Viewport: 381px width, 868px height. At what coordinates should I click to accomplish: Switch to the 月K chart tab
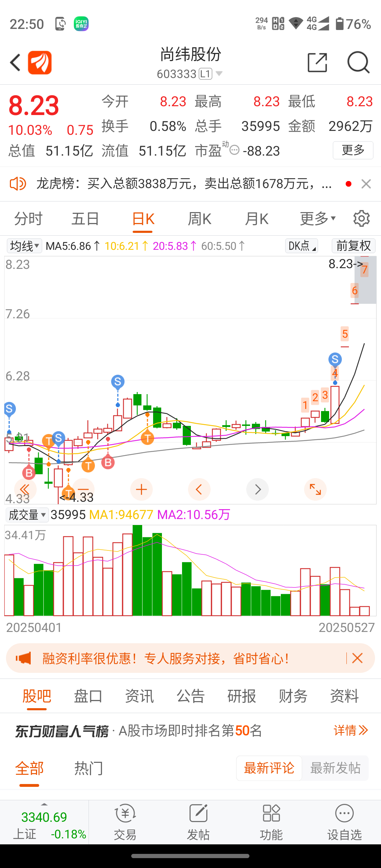click(x=257, y=219)
